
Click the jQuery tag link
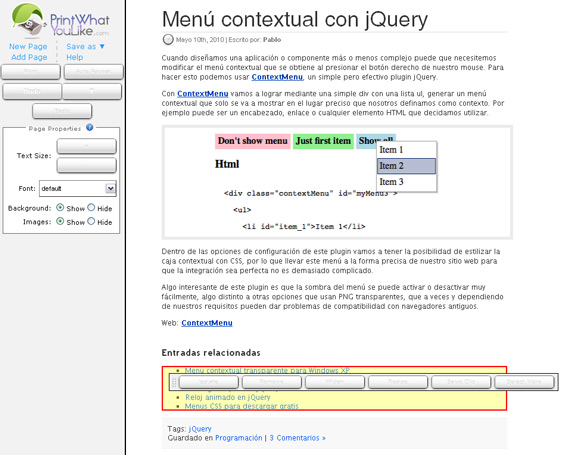200,429
